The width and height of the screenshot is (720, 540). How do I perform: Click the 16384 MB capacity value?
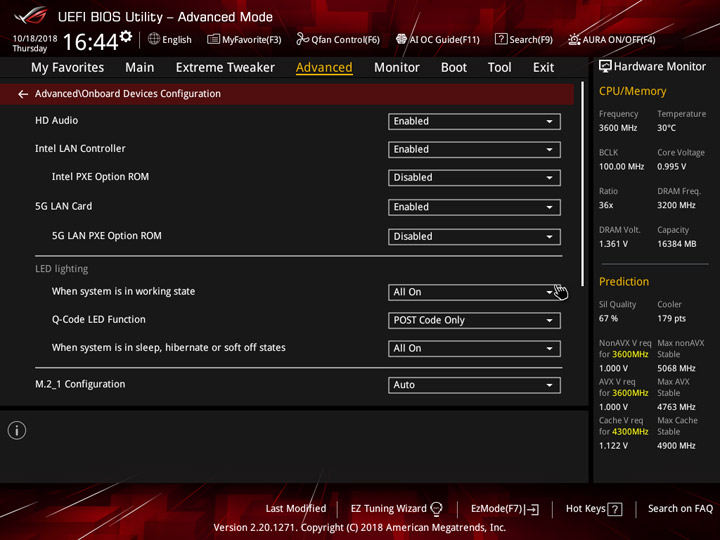point(676,244)
